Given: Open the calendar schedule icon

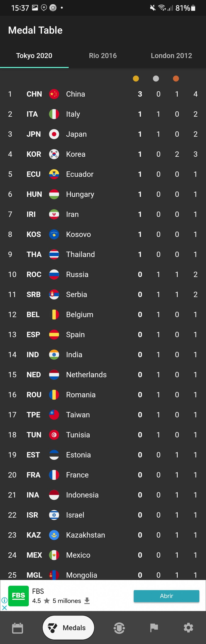Looking at the screenshot, I should [x=17, y=628].
